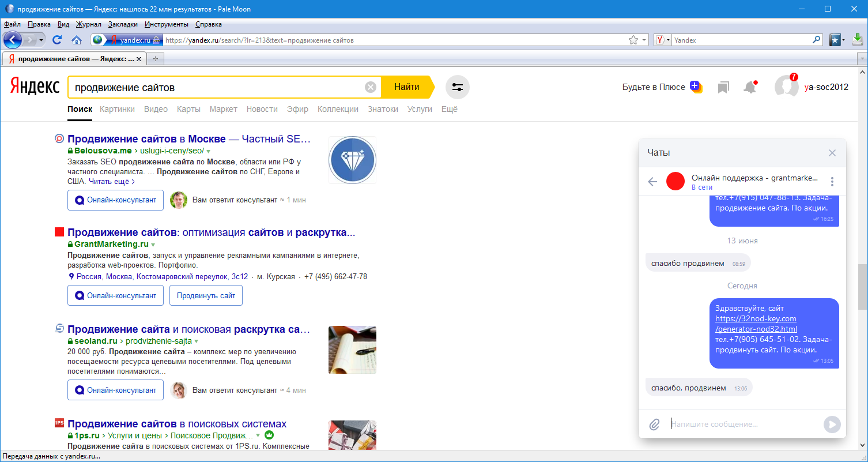The width and height of the screenshot is (868, 462).
Task: Open the chat three-dot options menu
Action: click(832, 182)
